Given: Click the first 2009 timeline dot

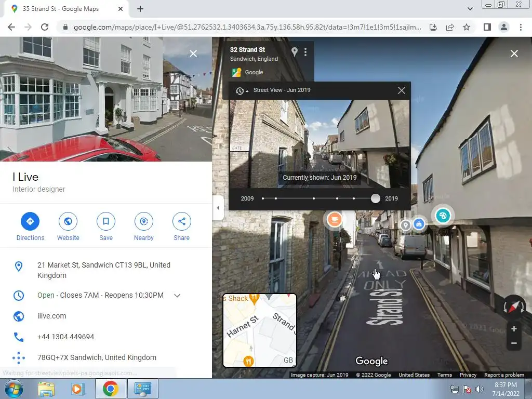Looking at the screenshot, I should pos(263,198).
